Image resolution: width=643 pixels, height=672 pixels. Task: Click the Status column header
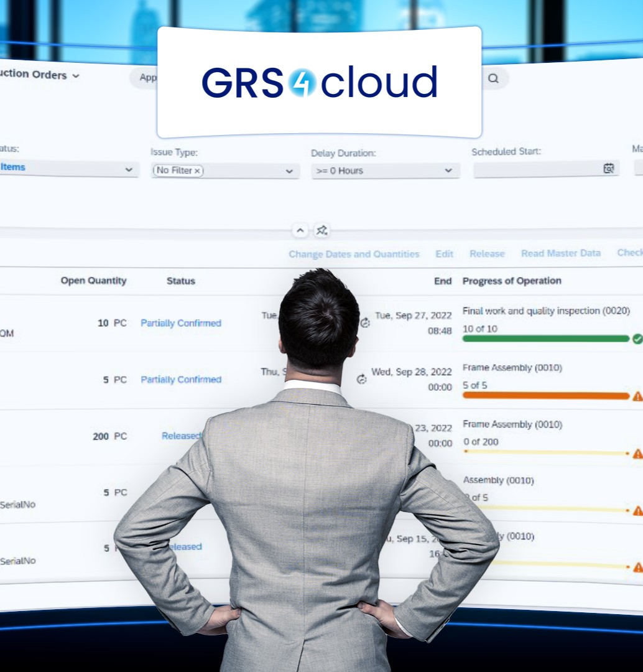pyautogui.click(x=181, y=281)
